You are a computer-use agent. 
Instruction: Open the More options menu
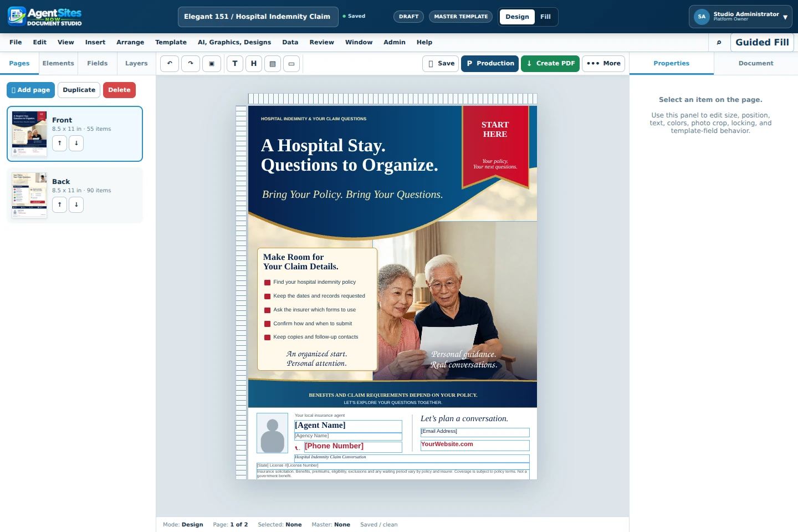tap(603, 64)
